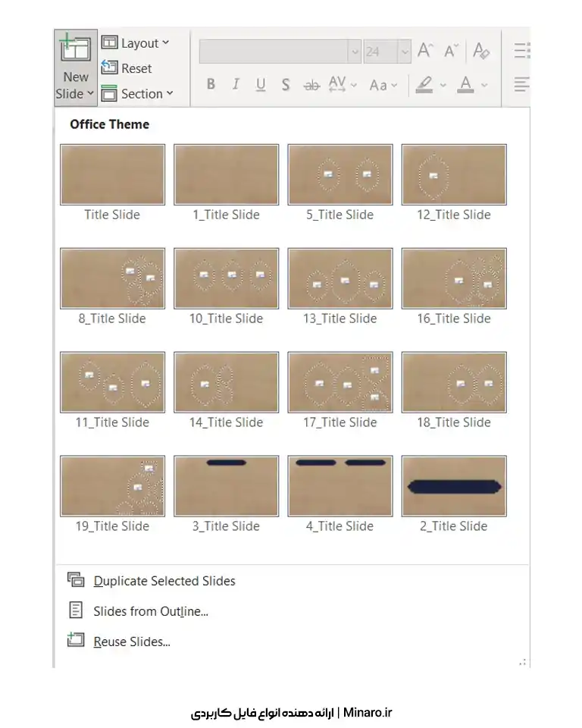This screenshot has height=728, width=582.
Task: Click the Increase Font Size icon
Action: click(x=425, y=51)
